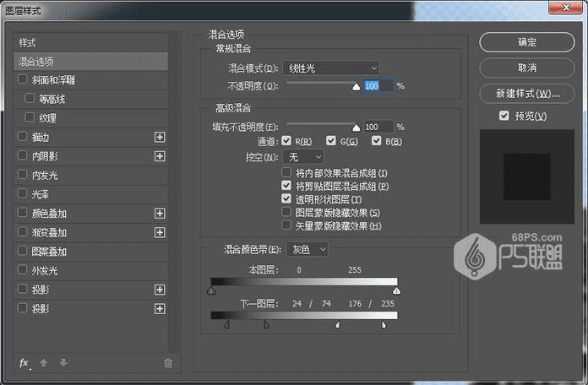
Task: Click the 填充不透明度 slider handle
Action: point(356,127)
